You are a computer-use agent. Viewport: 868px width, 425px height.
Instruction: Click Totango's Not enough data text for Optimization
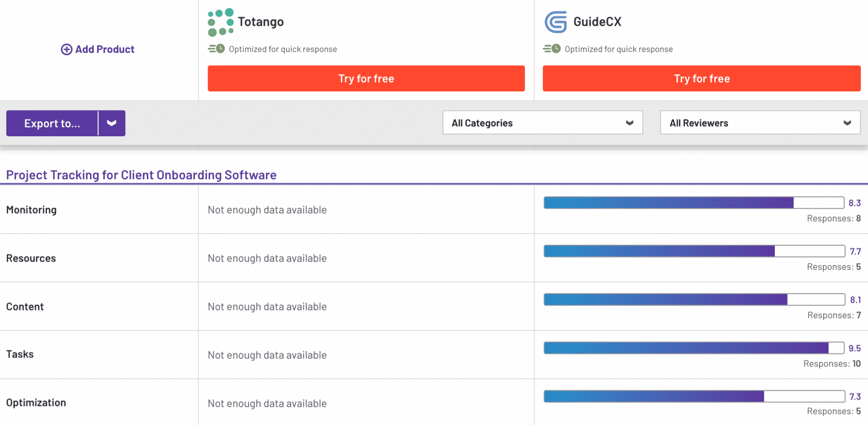tap(267, 403)
